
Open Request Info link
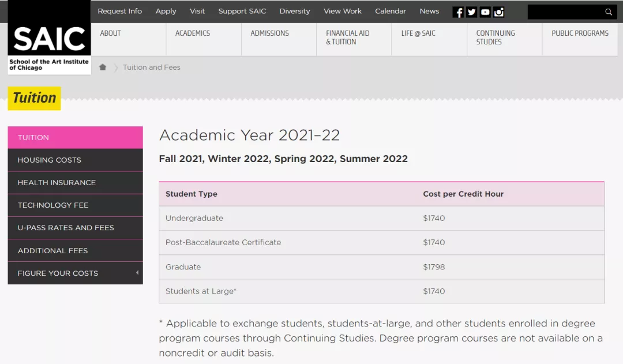[x=119, y=11]
